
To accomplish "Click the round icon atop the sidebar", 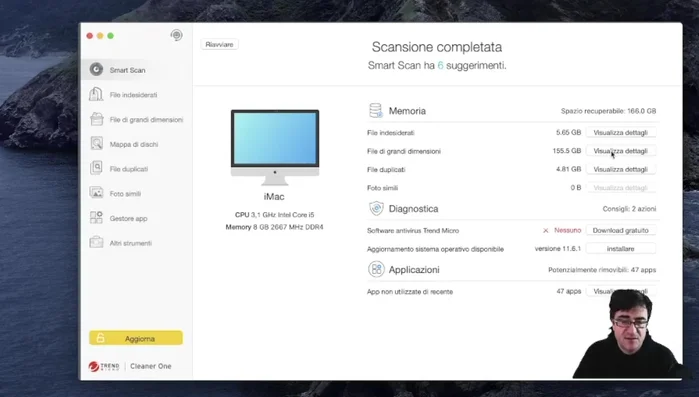I will 177,35.
